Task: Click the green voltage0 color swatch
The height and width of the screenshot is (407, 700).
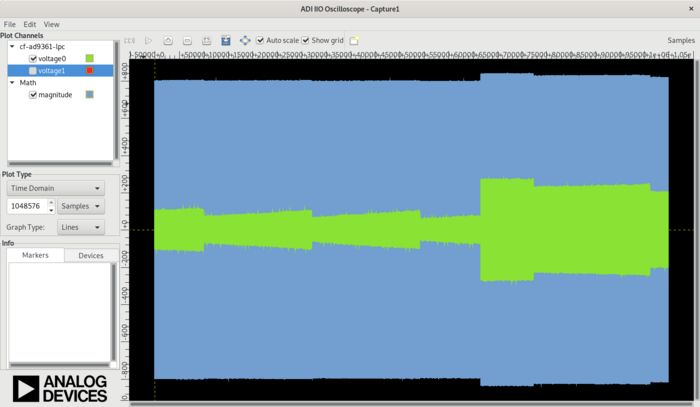Action: [90, 58]
